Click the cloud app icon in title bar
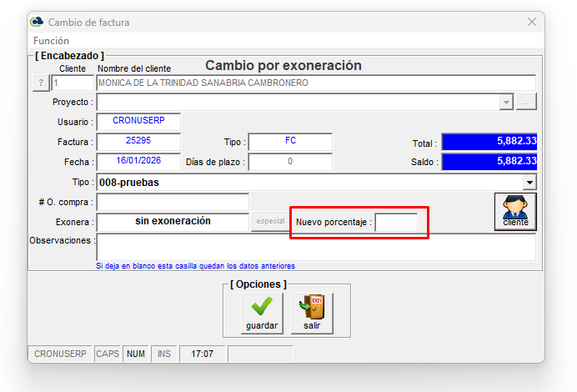This screenshot has width=577, height=392. click(37, 22)
